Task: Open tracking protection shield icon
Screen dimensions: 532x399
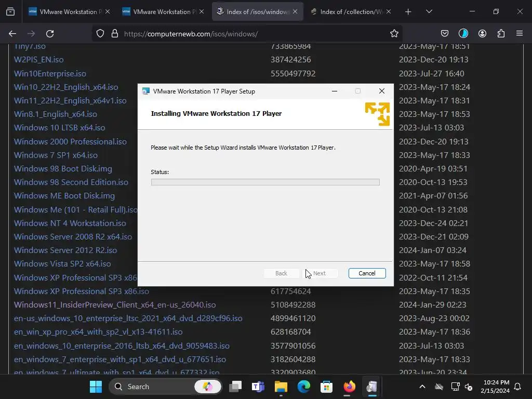Action: point(100,34)
